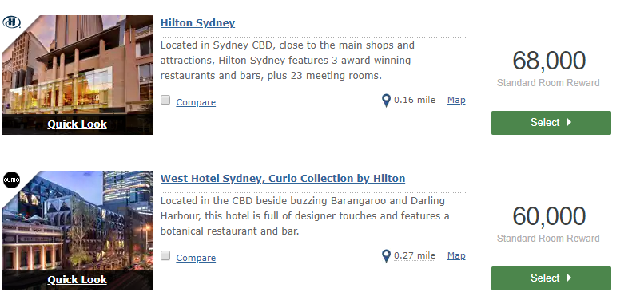Select West Hotel Sydney for 60,000 points
Image resolution: width=644 pixels, height=304 pixels.
[x=551, y=278]
